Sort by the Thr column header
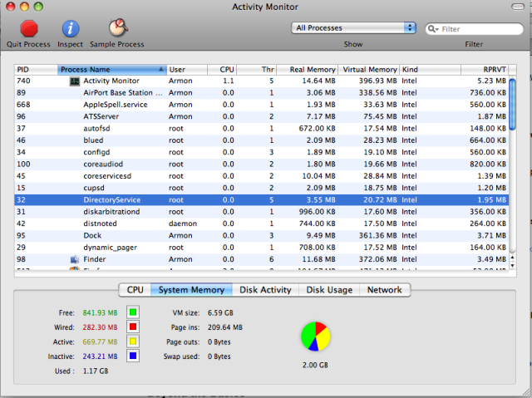 [257, 70]
